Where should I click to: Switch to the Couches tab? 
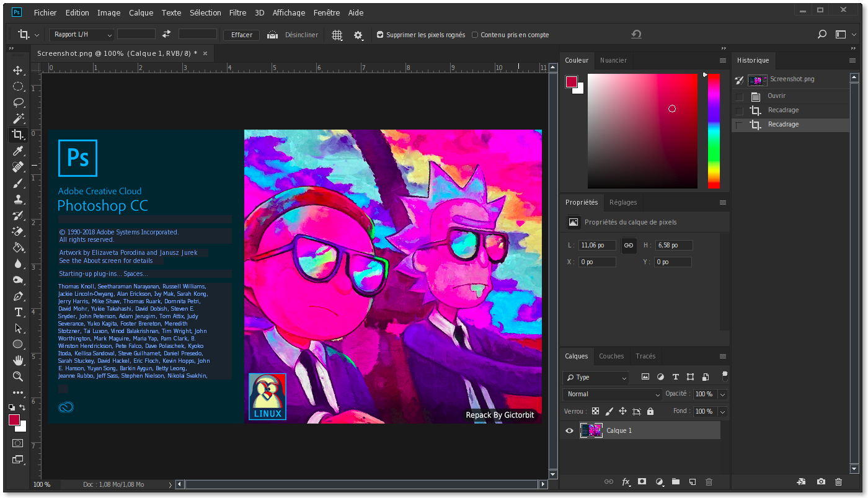pos(611,356)
